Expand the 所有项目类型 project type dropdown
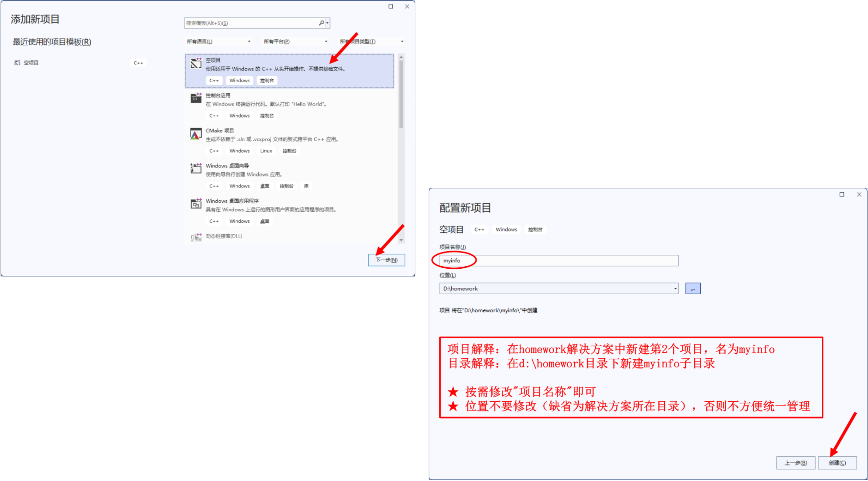868x481 pixels. pyautogui.click(x=372, y=41)
